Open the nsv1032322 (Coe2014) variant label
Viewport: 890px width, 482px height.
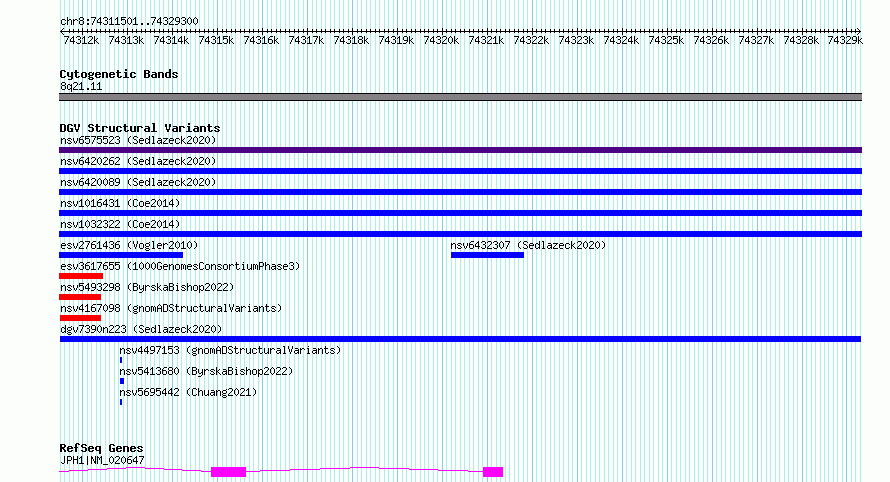tap(120, 224)
